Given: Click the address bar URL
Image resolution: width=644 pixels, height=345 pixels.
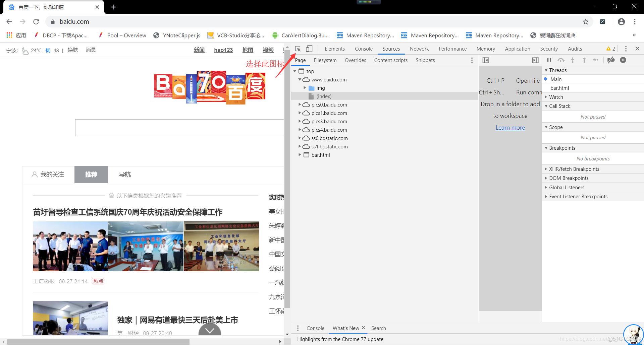Looking at the screenshot, I should 74,22.
